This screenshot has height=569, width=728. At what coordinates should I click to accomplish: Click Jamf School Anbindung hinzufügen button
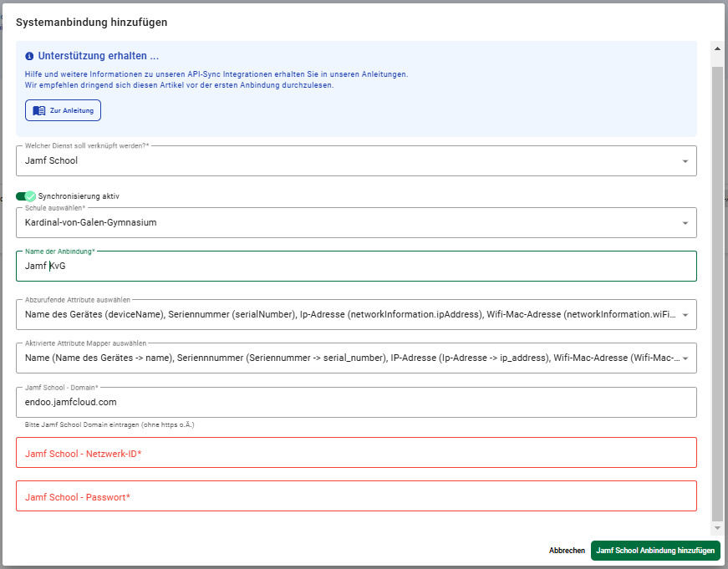pos(655,551)
